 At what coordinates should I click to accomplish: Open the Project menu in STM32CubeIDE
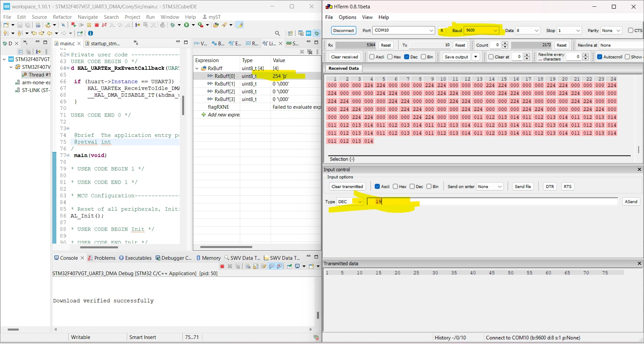[132, 17]
